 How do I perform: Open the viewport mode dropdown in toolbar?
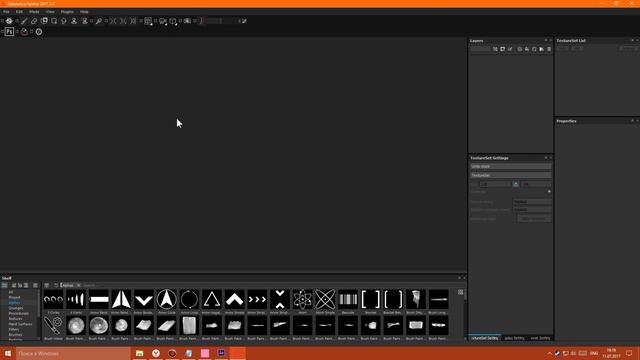[x=148, y=21]
